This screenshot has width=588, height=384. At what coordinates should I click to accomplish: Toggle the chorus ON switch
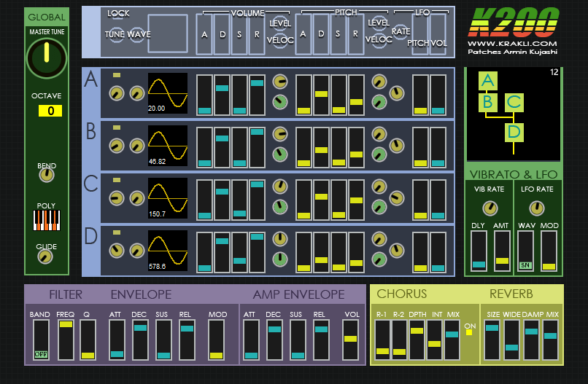(469, 333)
